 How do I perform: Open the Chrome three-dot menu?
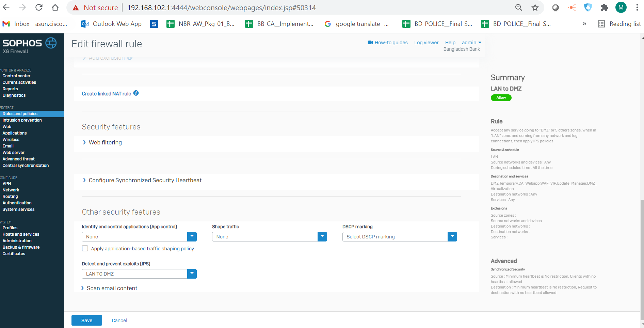[x=637, y=7]
